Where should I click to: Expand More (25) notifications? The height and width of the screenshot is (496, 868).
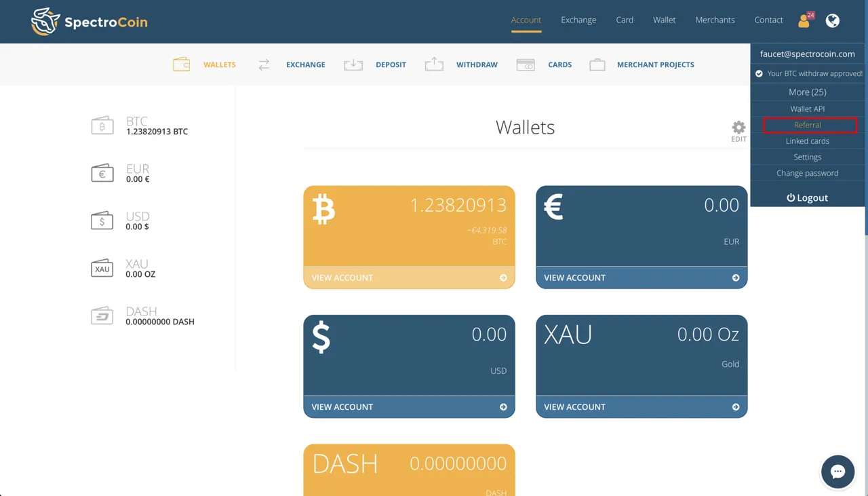click(808, 92)
